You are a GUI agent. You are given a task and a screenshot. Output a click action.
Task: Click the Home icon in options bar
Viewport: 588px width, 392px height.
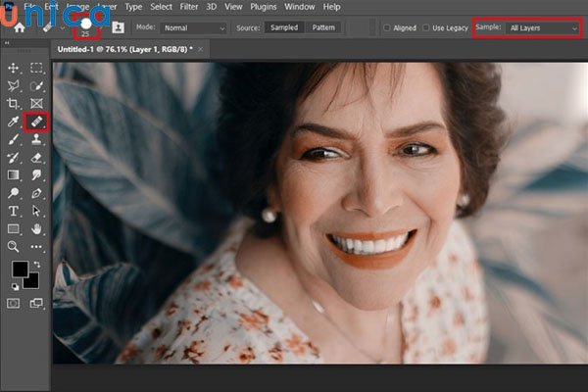[19, 27]
